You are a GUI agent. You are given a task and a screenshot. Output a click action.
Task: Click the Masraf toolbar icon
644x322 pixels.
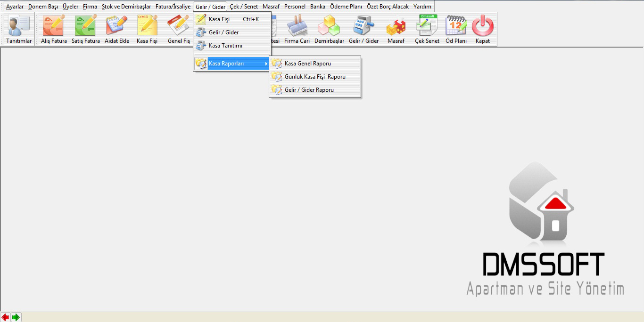pyautogui.click(x=396, y=29)
